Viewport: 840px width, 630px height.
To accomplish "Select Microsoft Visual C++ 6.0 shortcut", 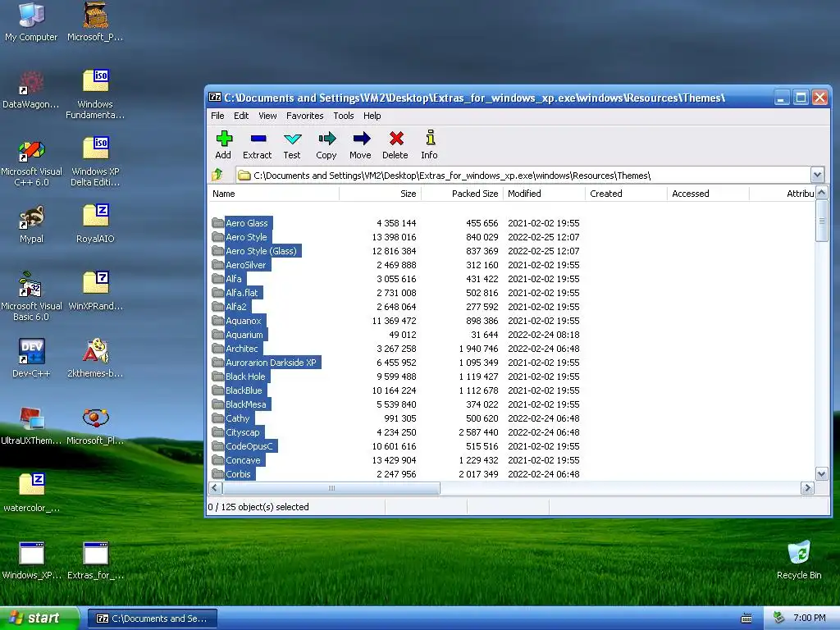I will 31,162.
